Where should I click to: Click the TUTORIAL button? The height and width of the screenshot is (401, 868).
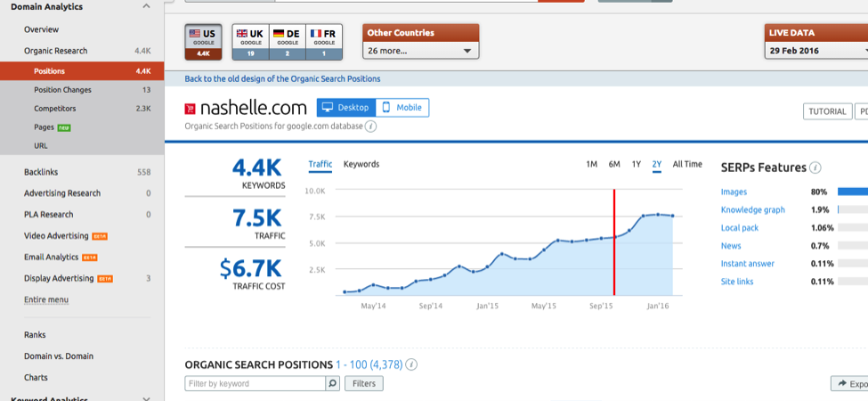pos(828,111)
